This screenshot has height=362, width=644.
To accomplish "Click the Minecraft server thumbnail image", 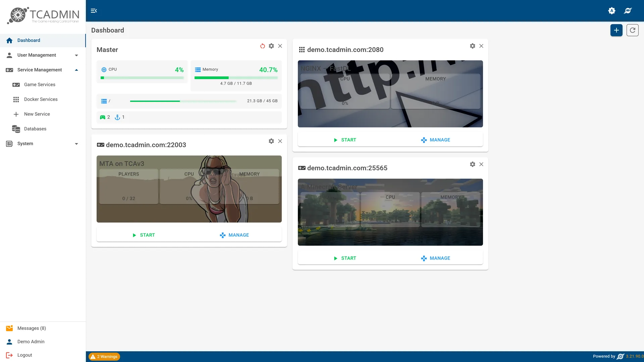I will tap(390, 212).
